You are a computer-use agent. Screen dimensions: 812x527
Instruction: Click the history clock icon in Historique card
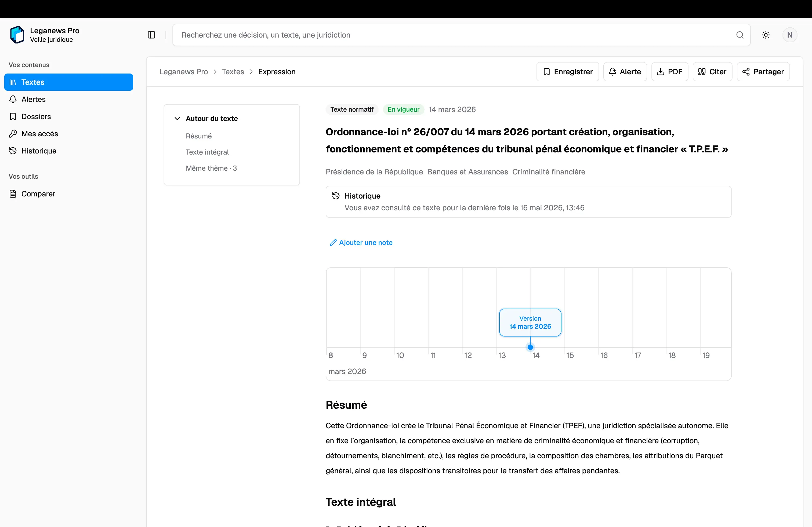pyautogui.click(x=336, y=196)
